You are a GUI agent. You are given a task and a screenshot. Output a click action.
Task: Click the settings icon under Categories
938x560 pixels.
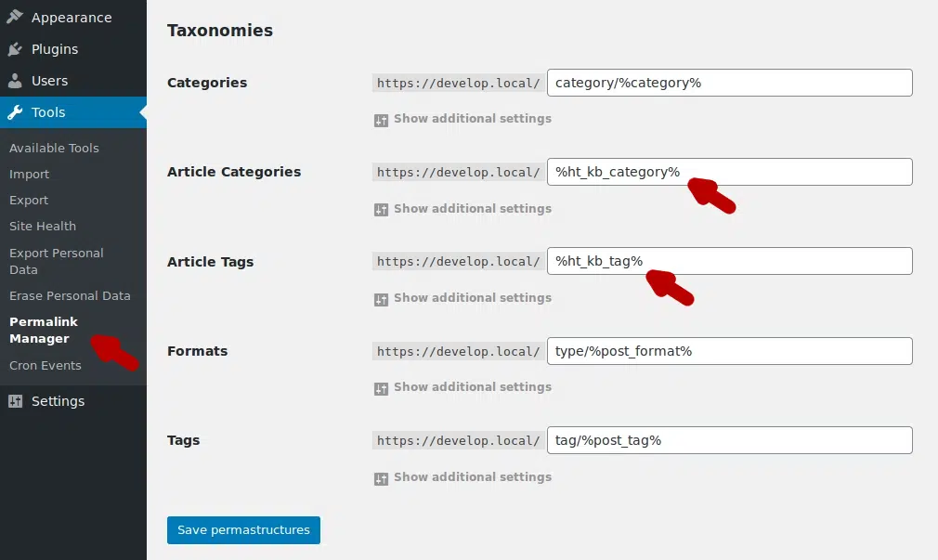pyautogui.click(x=381, y=120)
